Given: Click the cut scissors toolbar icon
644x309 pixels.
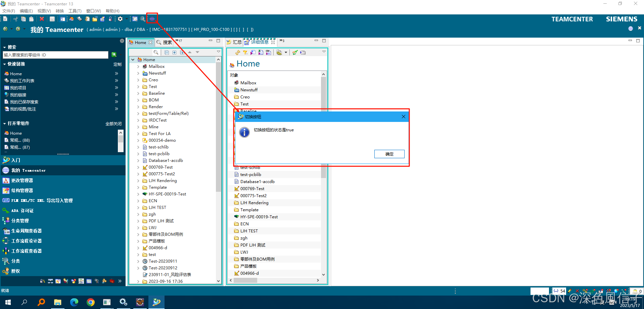Looking at the screenshot, I should coord(16,19).
